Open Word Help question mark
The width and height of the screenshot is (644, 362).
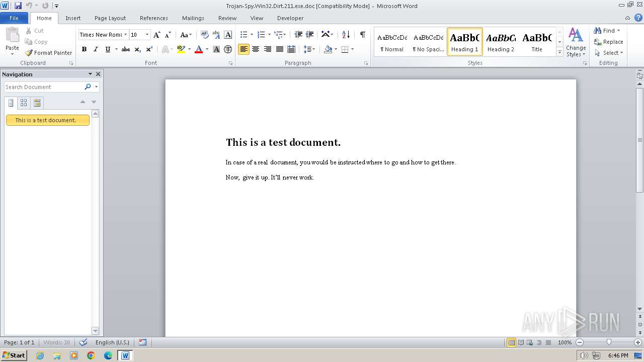639,18
